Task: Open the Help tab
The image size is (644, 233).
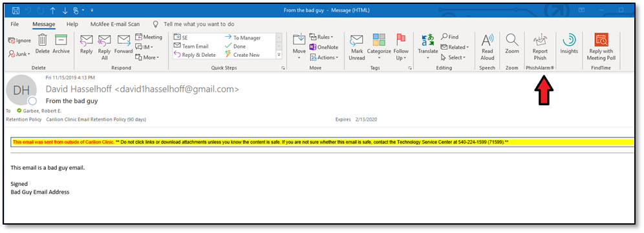Action: pos(72,24)
